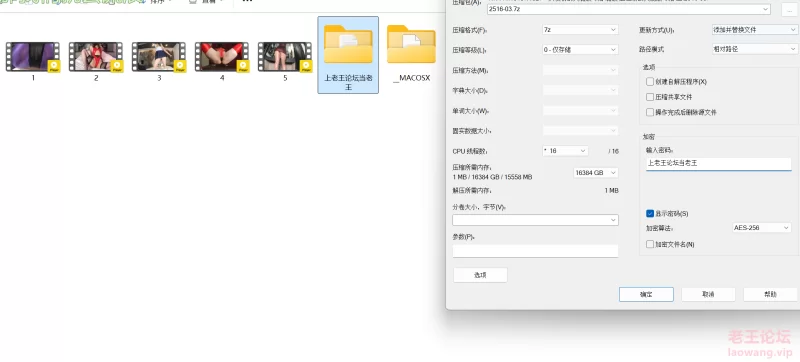Viewport: 800px width, 362px height.
Task: Open the 压缩等级 dropdown showing 0 - 仅存储
Action: 580,49
